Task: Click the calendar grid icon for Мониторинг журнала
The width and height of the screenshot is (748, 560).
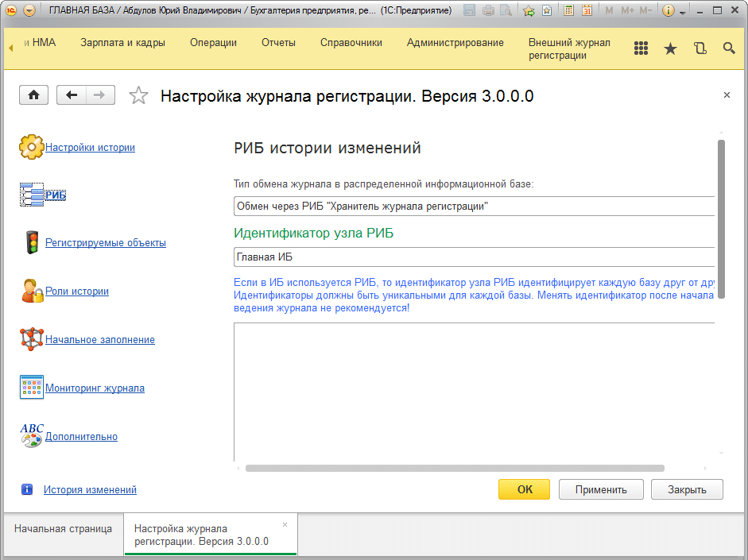Action: (x=31, y=388)
